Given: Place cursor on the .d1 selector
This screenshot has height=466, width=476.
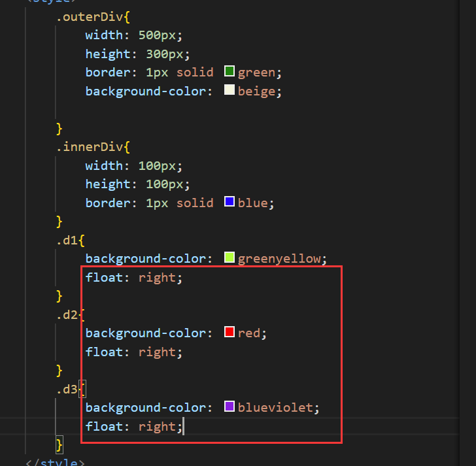Looking at the screenshot, I should point(67,240).
